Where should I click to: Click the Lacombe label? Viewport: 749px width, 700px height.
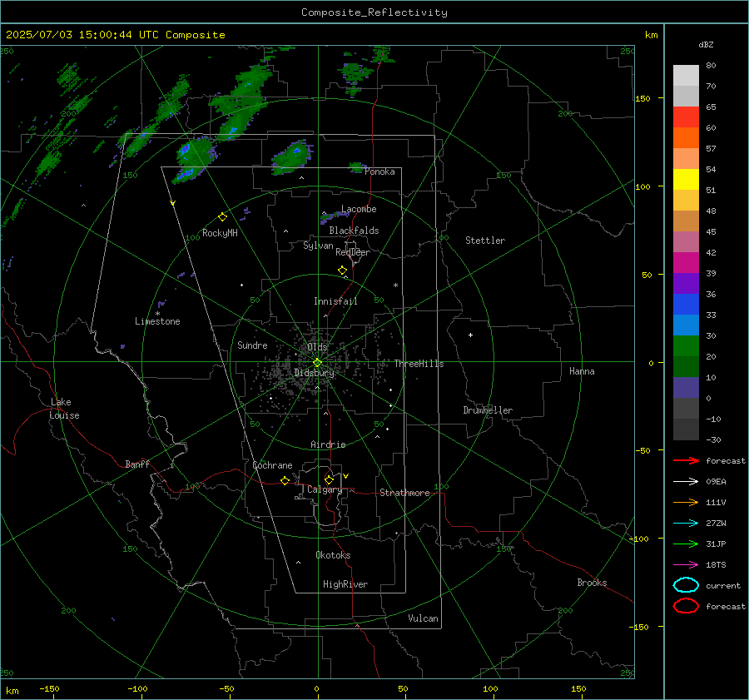[x=359, y=209]
